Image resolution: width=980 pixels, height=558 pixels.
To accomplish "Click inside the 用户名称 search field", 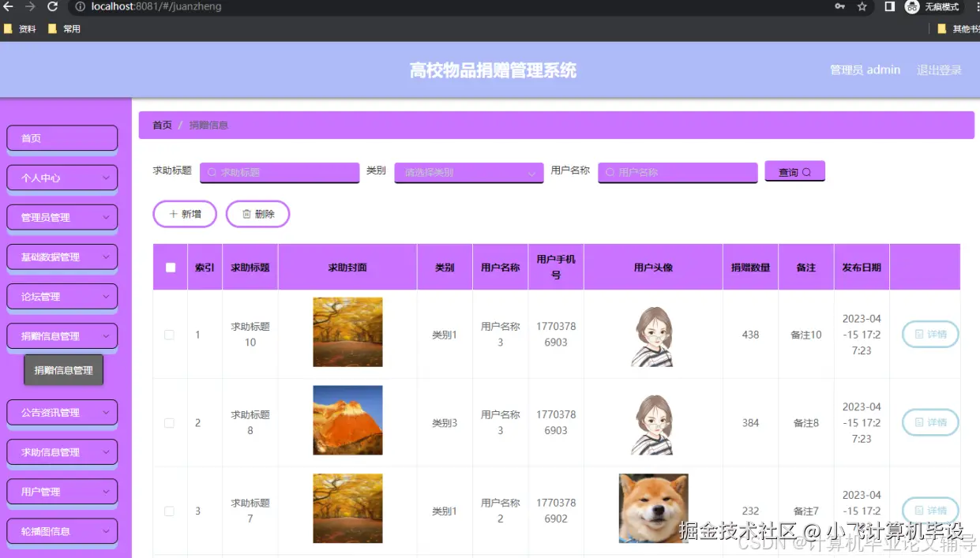I will [677, 171].
